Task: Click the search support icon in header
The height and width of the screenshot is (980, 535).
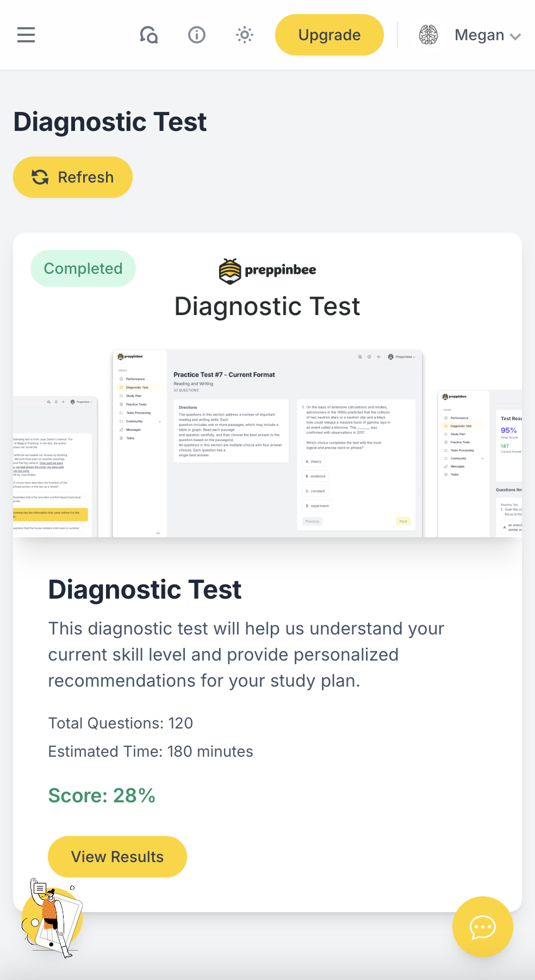Action: 148,35
